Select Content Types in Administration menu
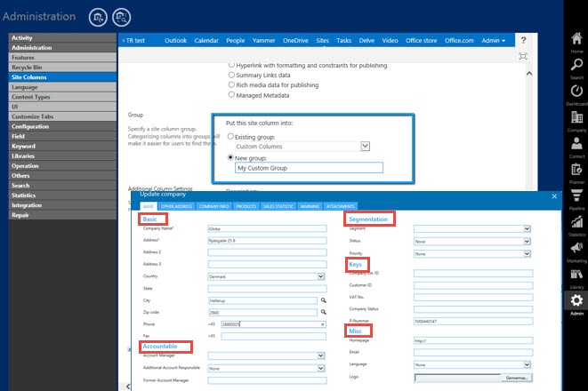 [62, 97]
